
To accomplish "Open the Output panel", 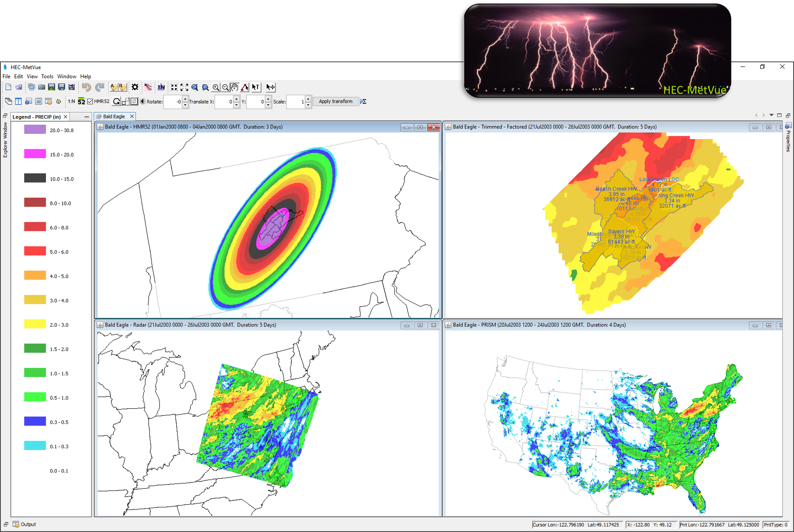I will [x=24, y=524].
